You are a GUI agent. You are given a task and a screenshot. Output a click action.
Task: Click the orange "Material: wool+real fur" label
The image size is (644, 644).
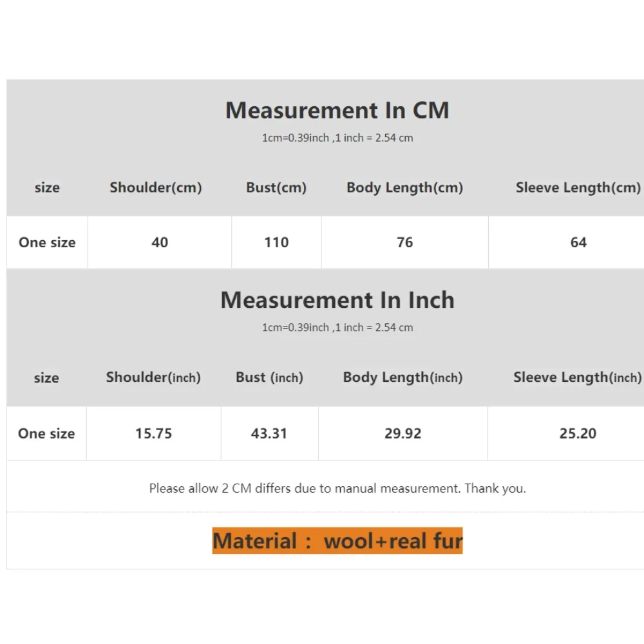click(337, 541)
